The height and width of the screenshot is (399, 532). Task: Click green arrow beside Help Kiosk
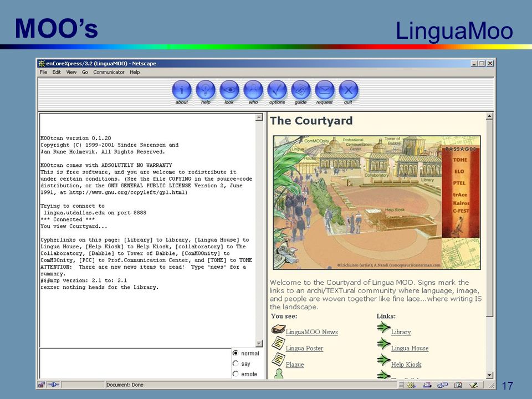(383, 360)
